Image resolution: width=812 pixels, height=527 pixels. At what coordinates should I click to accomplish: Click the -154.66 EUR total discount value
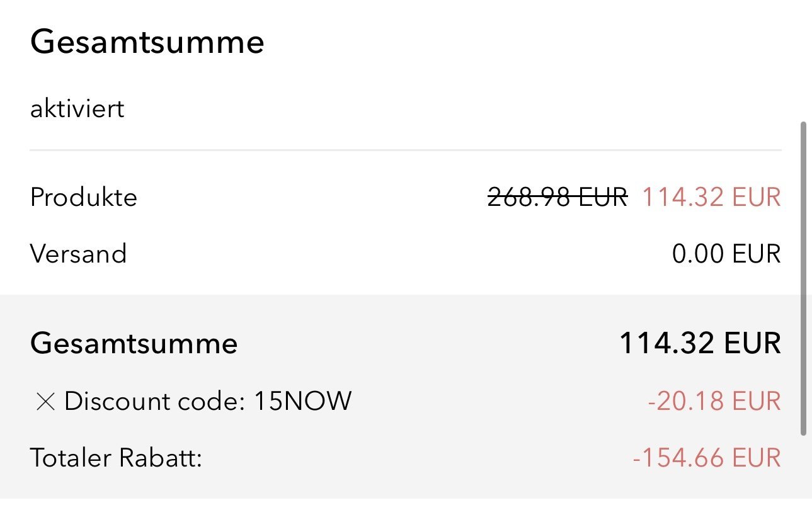click(x=706, y=458)
